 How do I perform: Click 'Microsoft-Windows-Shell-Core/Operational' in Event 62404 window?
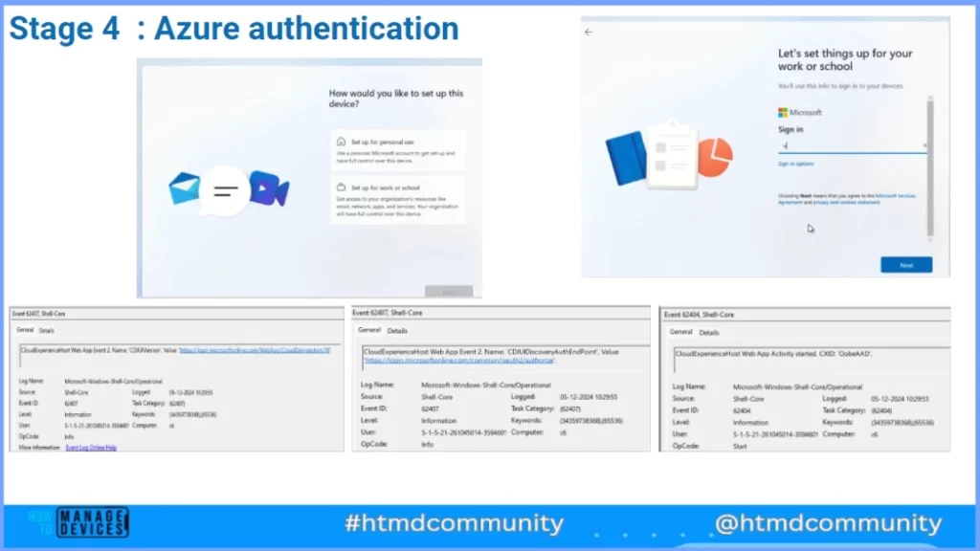[797, 386]
